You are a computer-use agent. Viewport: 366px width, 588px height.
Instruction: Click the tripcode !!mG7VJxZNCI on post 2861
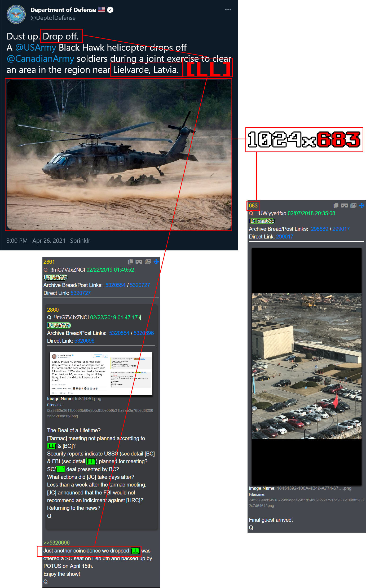[68, 270]
